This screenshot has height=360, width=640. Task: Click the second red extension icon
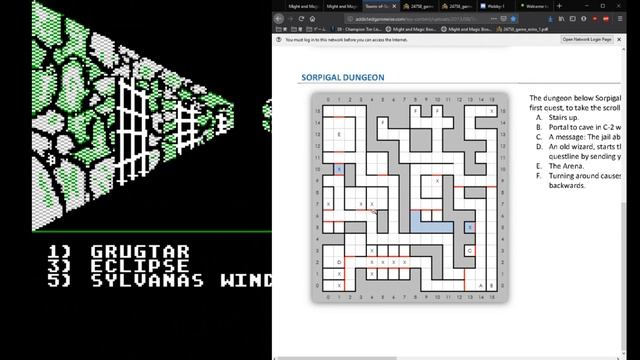click(606, 19)
